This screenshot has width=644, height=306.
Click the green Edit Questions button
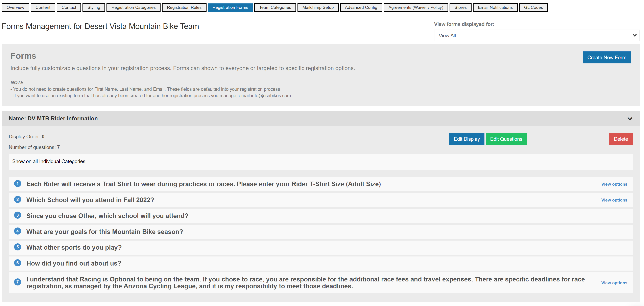(506, 139)
